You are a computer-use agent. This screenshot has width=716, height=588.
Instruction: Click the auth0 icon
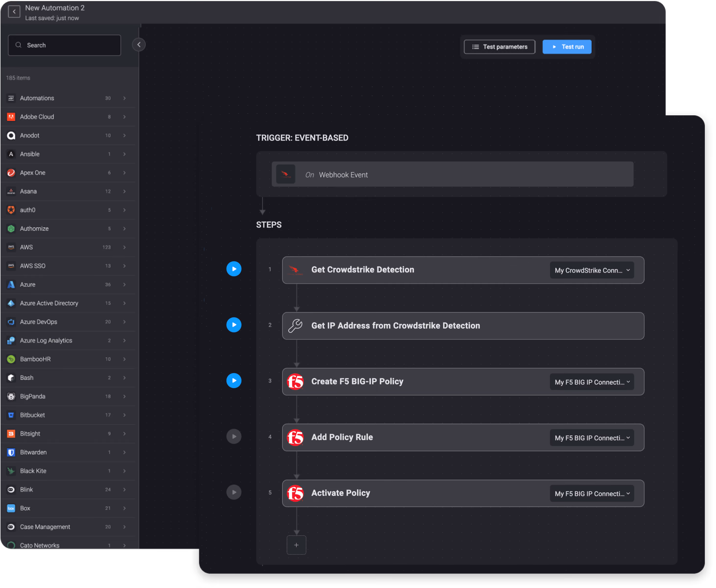[11, 210]
